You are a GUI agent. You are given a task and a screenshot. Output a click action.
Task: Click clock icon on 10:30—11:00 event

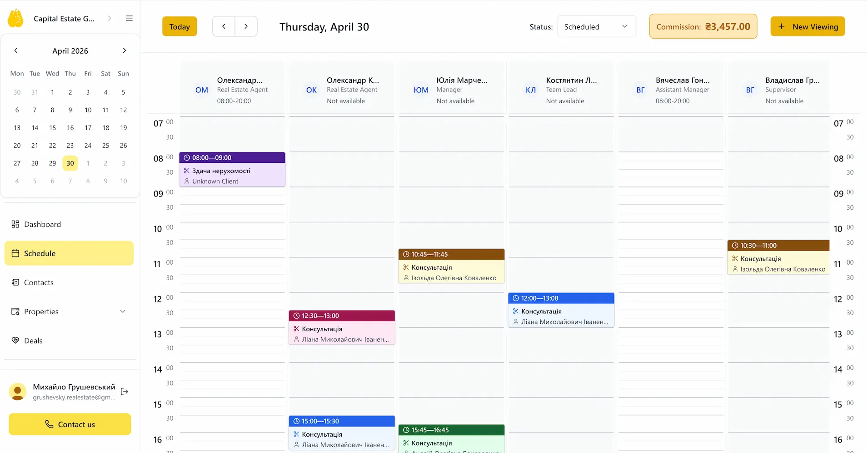pyautogui.click(x=735, y=246)
